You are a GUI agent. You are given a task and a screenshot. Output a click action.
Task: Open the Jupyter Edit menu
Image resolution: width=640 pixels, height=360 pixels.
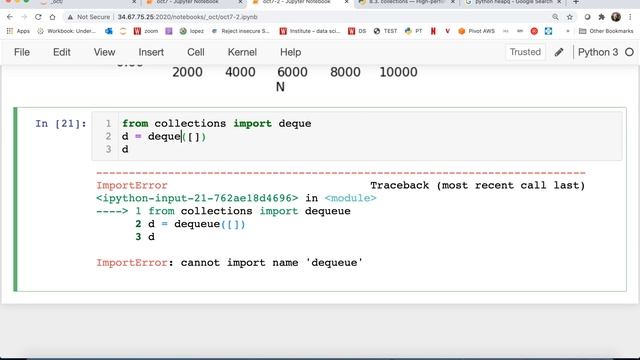click(x=62, y=52)
